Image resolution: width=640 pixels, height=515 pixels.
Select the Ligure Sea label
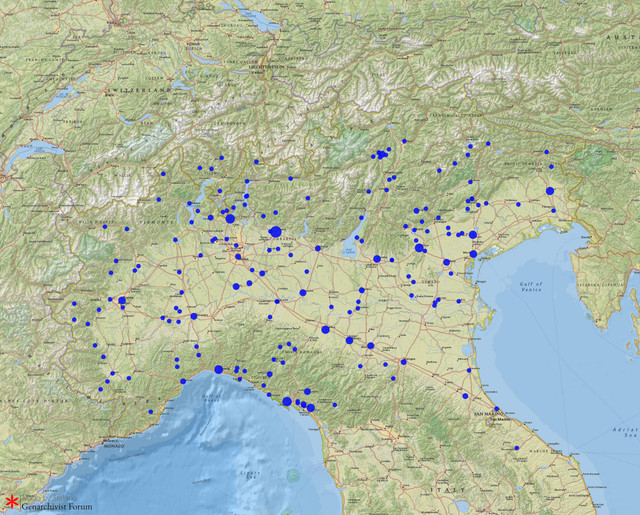coord(250,475)
